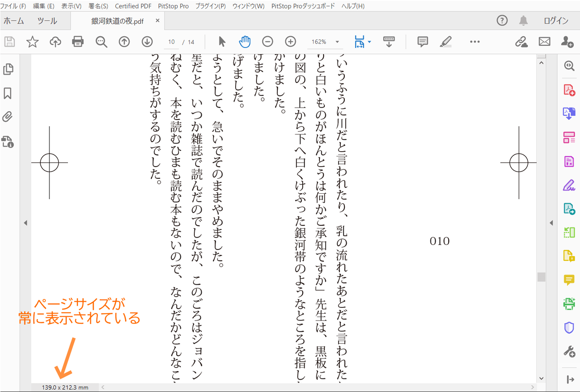Go to previous page arrow
This screenshot has width=580, height=392.
click(x=124, y=42)
